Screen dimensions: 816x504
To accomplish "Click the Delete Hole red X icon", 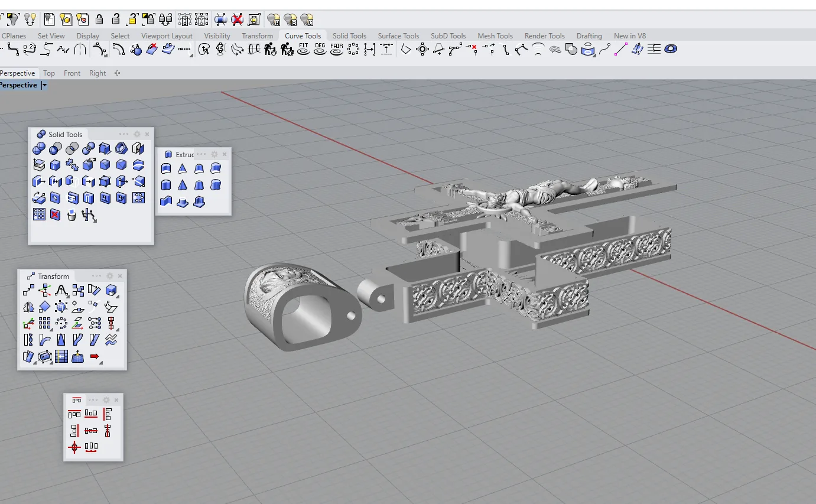I will click(56, 214).
